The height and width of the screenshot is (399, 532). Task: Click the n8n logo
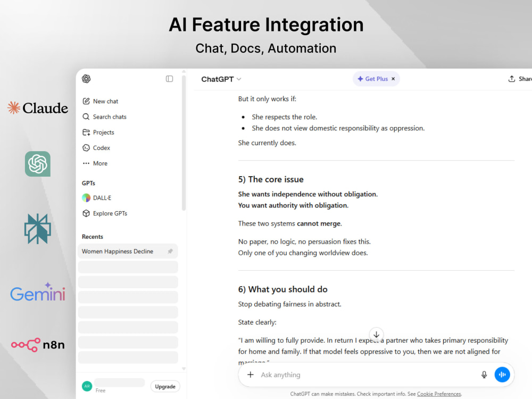tap(38, 345)
